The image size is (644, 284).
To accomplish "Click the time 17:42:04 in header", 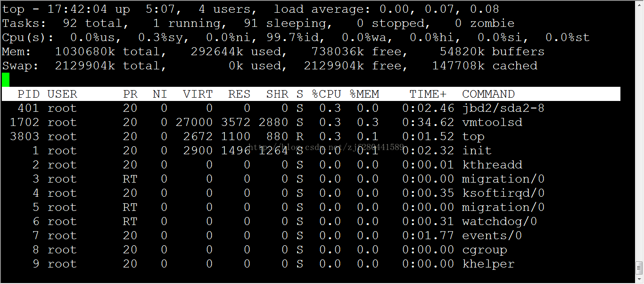I will 77,9.
